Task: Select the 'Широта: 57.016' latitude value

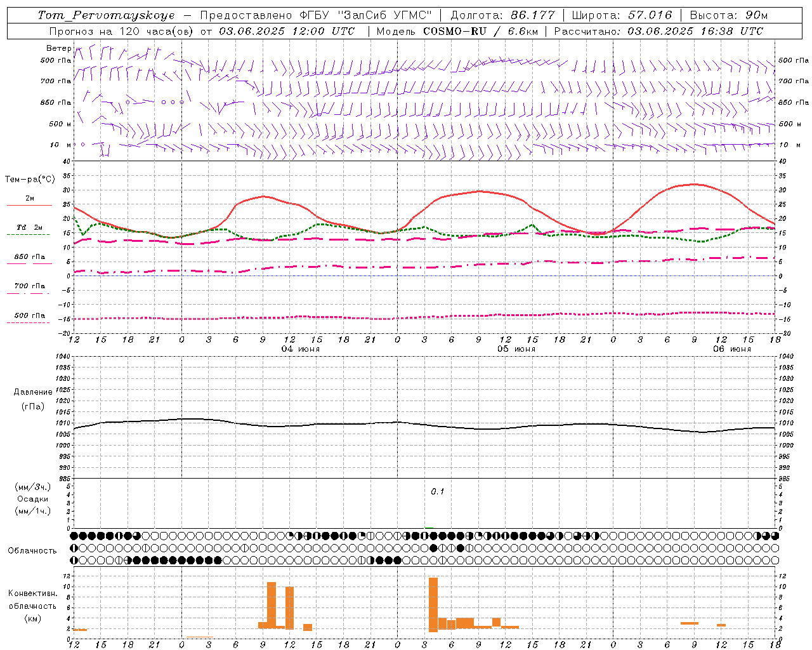Action: tap(622, 15)
